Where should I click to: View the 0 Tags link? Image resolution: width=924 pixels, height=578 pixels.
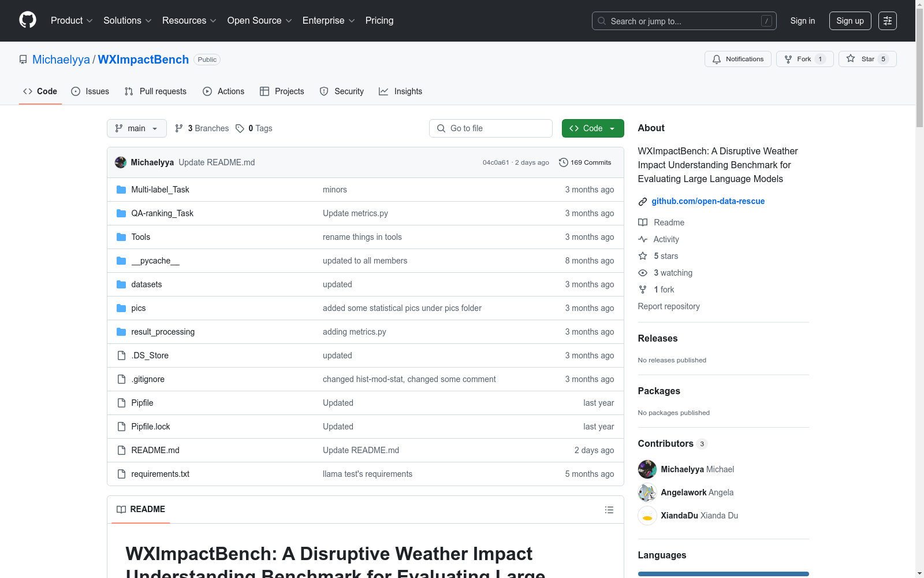[254, 128]
